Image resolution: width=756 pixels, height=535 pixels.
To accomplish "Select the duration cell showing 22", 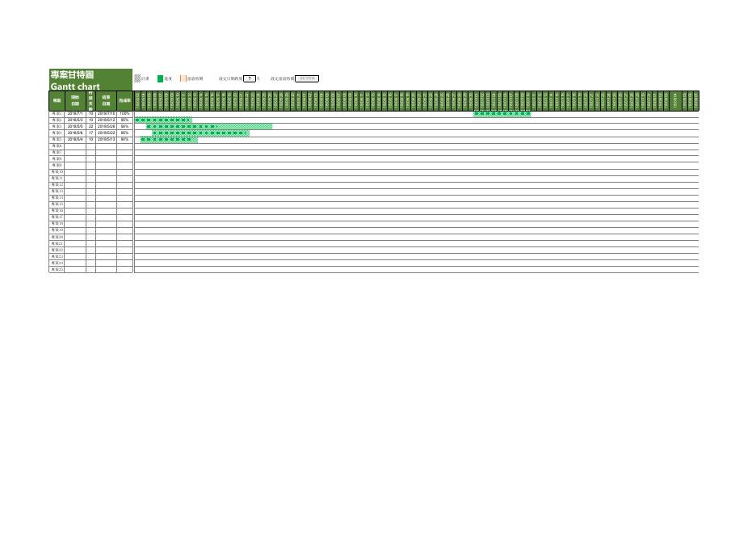I will coord(90,126).
